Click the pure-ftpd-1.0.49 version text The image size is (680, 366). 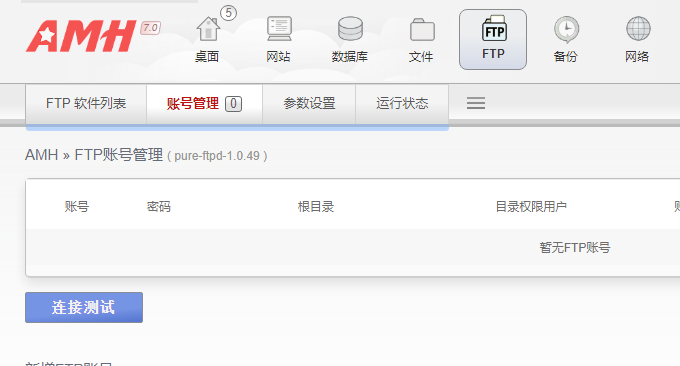pos(217,156)
